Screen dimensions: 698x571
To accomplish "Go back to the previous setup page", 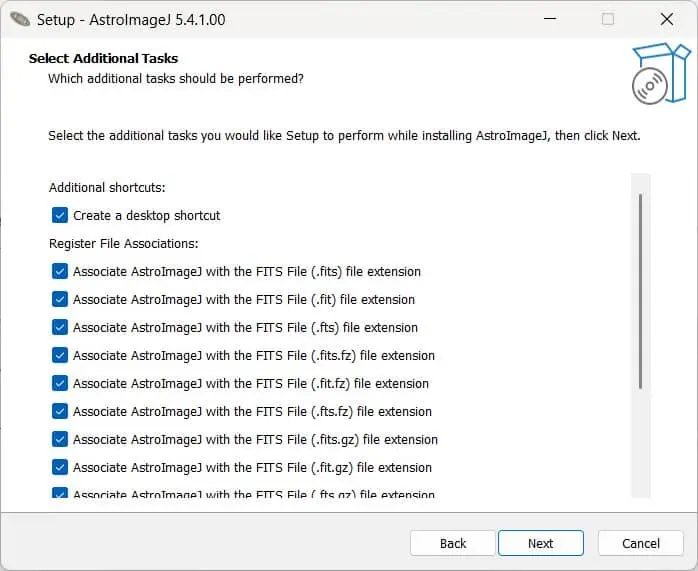I will [x=453, y=543].
